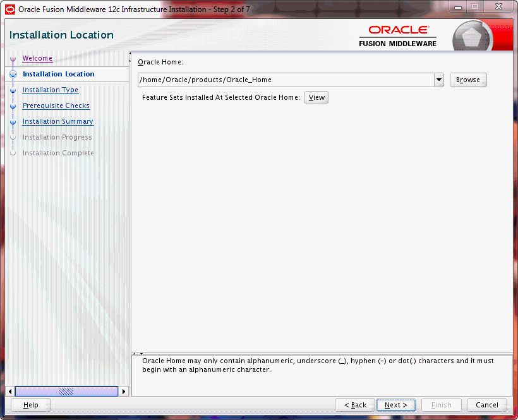Open Prerequisite Checks step link
518x420 pixels.
(56, 105)
